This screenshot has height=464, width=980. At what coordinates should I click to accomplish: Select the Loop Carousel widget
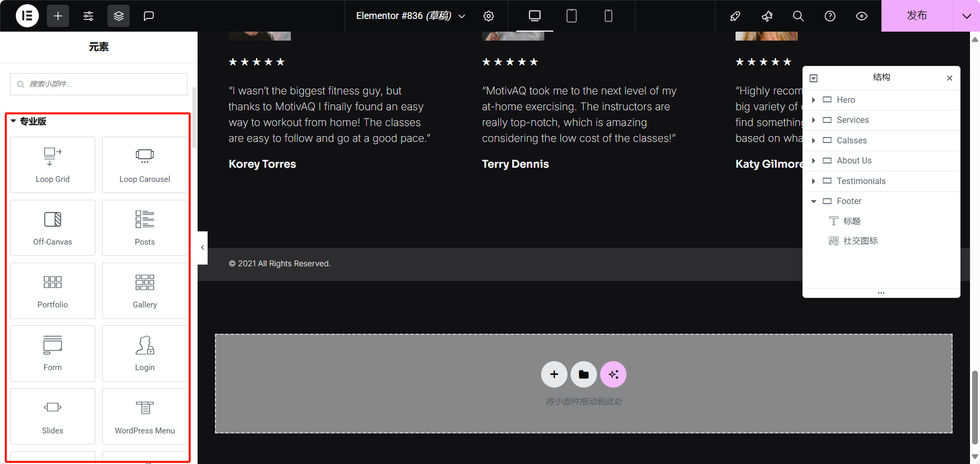pyautogui.click(x=145, y=165)
